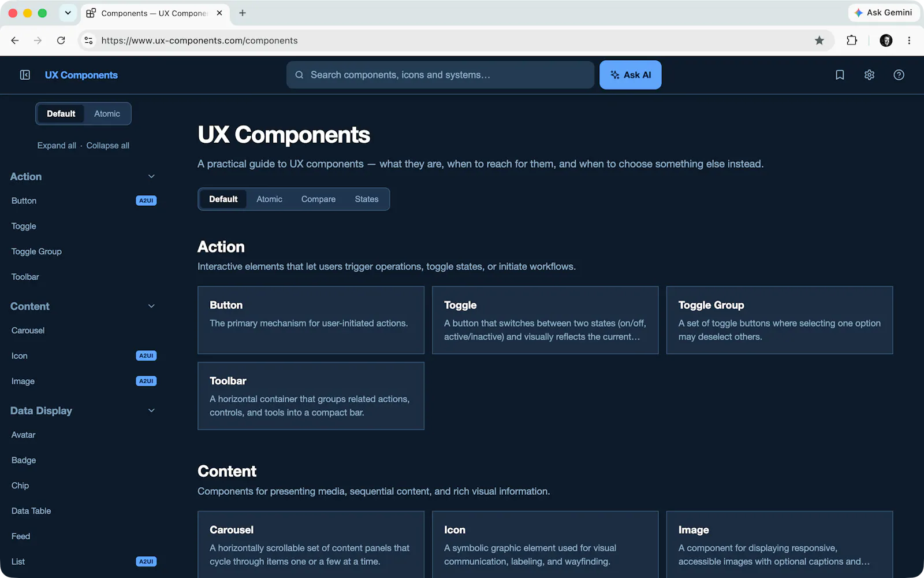Open Chrome profile avatar
The image size is (924, 578).
886,40
